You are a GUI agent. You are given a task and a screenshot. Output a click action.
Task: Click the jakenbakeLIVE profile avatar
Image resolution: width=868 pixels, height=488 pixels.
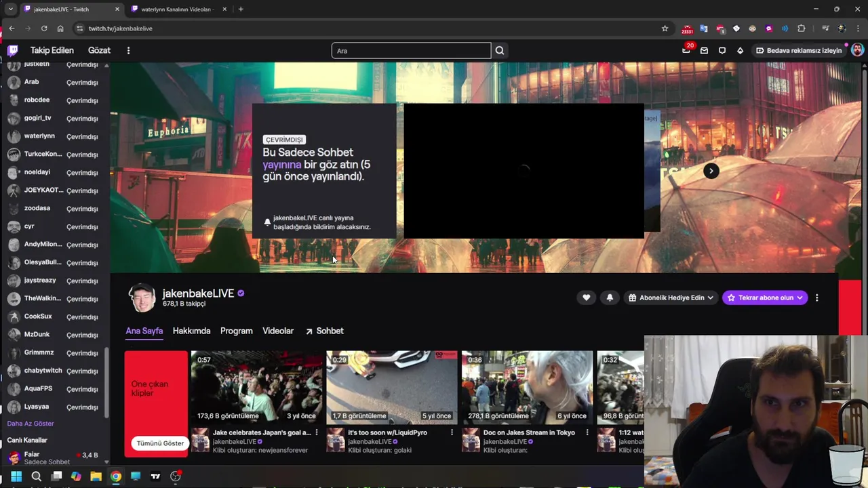point(142,298)
